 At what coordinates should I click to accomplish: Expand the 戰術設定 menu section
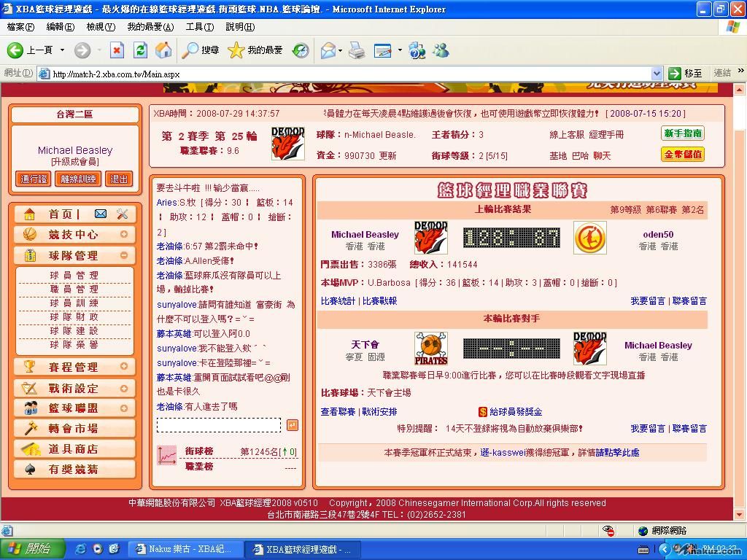124,389
